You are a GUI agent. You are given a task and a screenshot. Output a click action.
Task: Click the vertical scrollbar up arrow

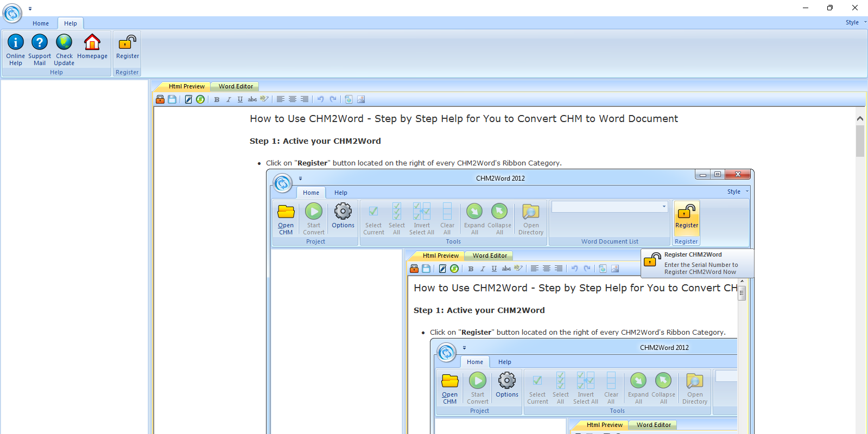click(860, 118)
